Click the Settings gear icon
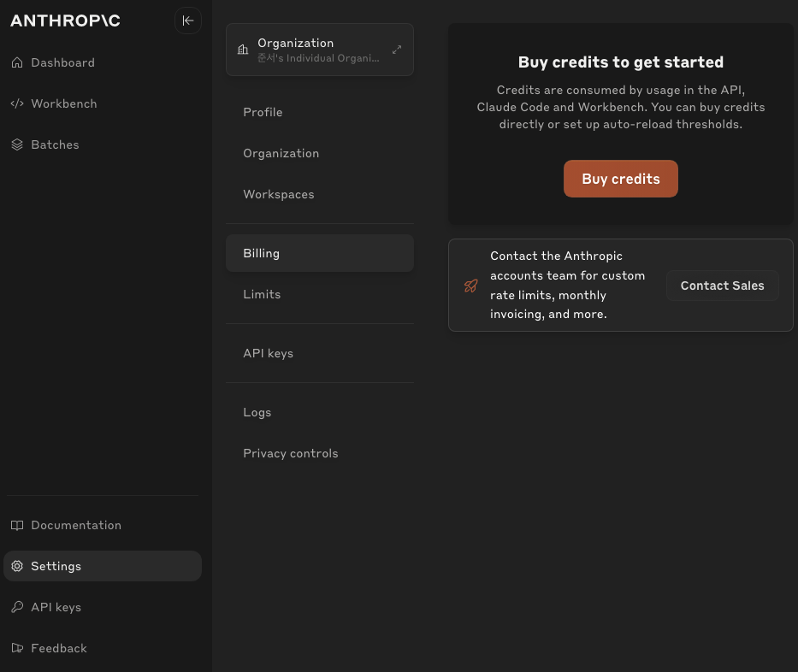 coord(17,566)
